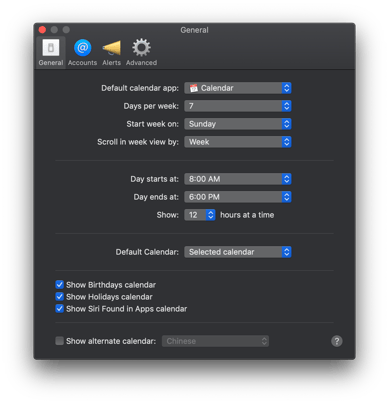Image resolution: width=389 pixels, height=404 pixels.
Task: Open the General preferences pane icon
Action: (51, 52)
